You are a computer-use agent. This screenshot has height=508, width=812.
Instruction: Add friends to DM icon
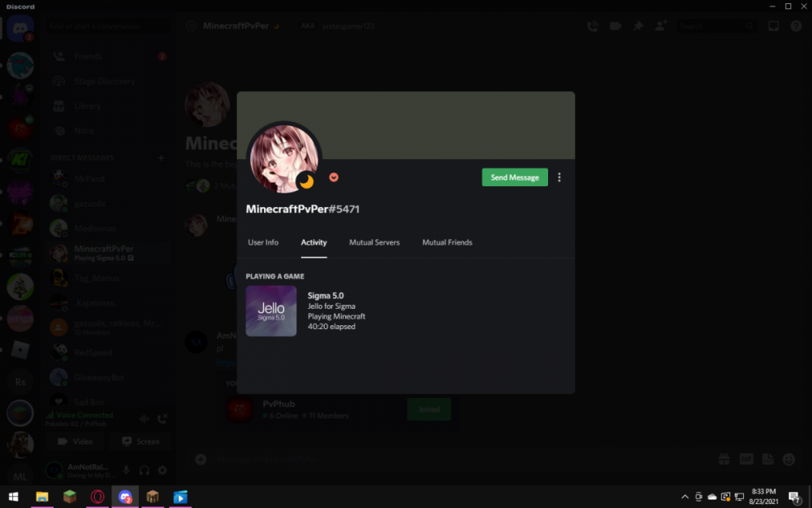(x=661, y=26)
